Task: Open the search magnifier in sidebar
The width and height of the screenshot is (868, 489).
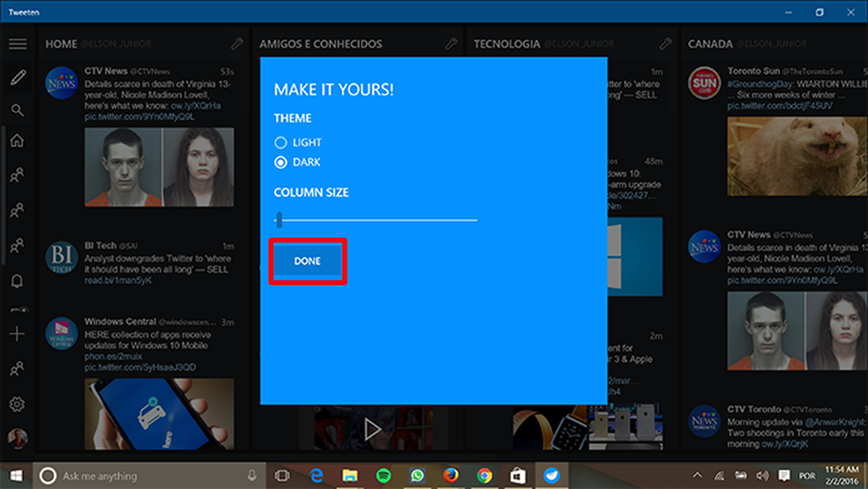Action: (18, 110)
